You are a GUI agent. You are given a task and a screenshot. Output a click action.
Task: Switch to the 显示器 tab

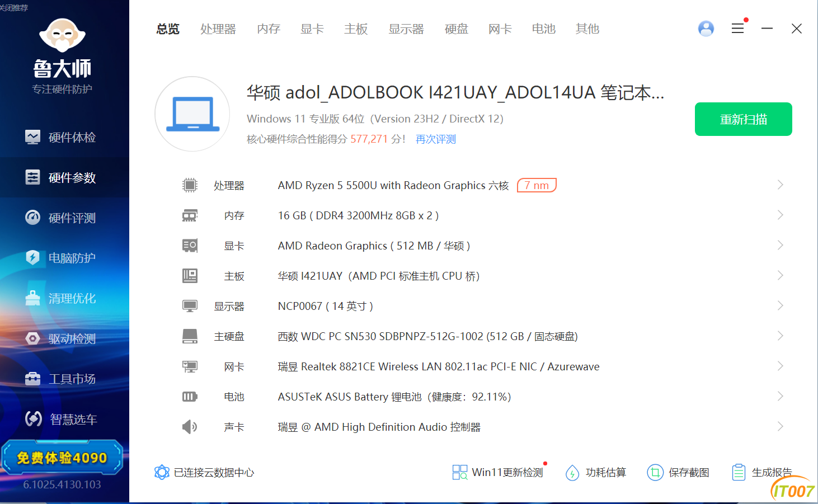(406, 29)
